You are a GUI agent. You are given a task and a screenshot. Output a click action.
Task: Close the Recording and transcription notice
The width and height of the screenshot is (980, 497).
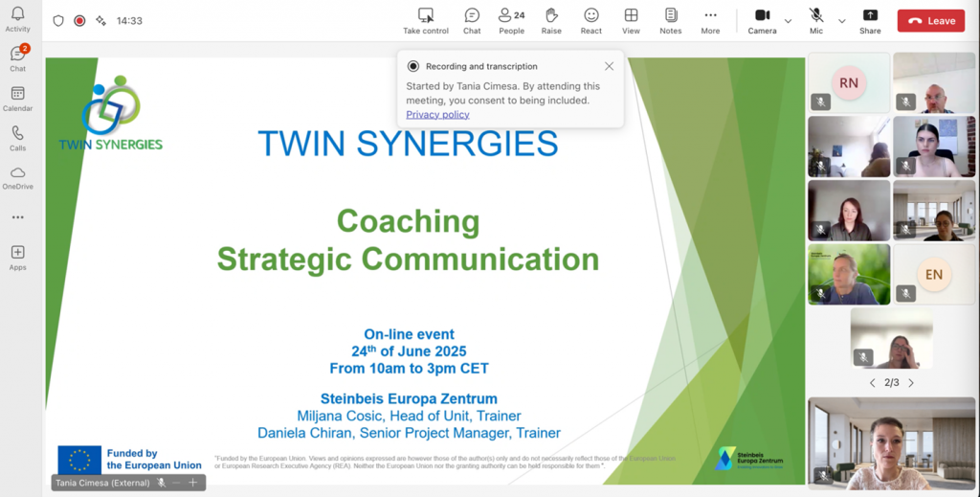pos(609,66)
